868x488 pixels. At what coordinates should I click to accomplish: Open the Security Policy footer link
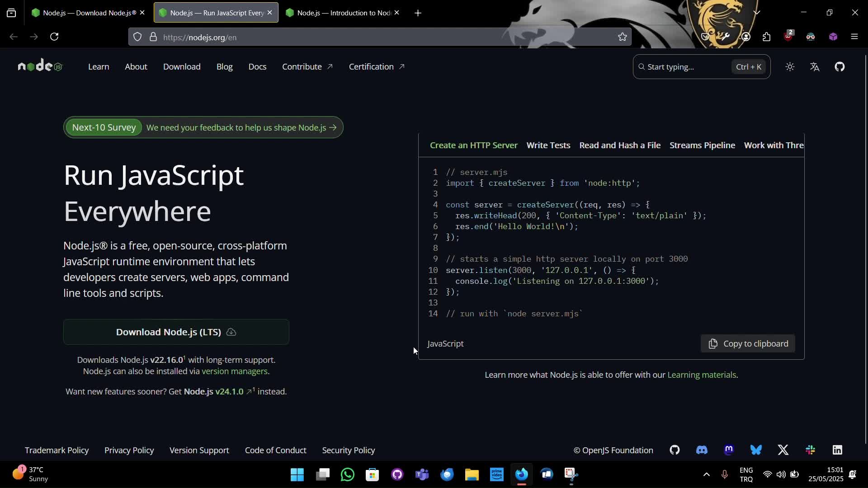coord(348,450)
